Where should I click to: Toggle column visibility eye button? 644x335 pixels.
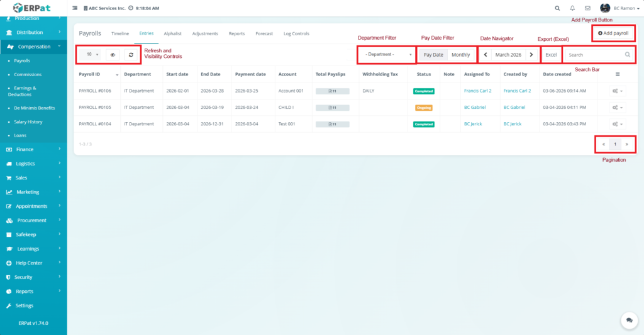113,55
